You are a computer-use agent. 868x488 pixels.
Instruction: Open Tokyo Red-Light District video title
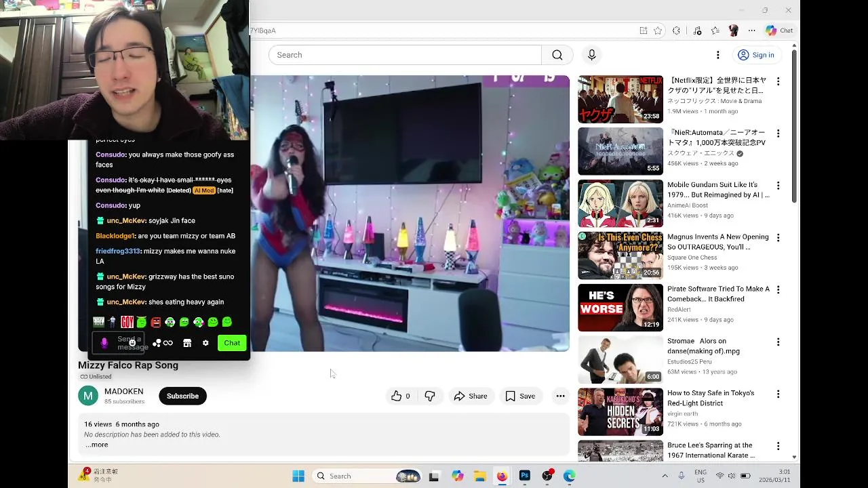[711, 399]
